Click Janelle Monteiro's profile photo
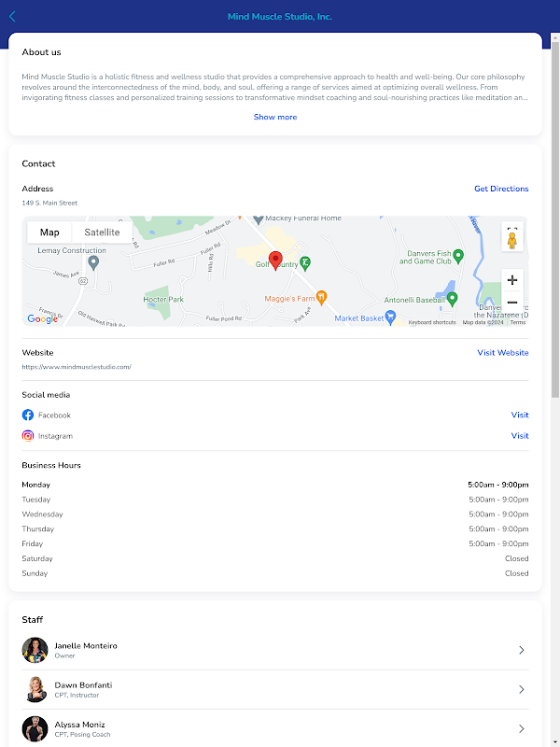 click(35, 650)
